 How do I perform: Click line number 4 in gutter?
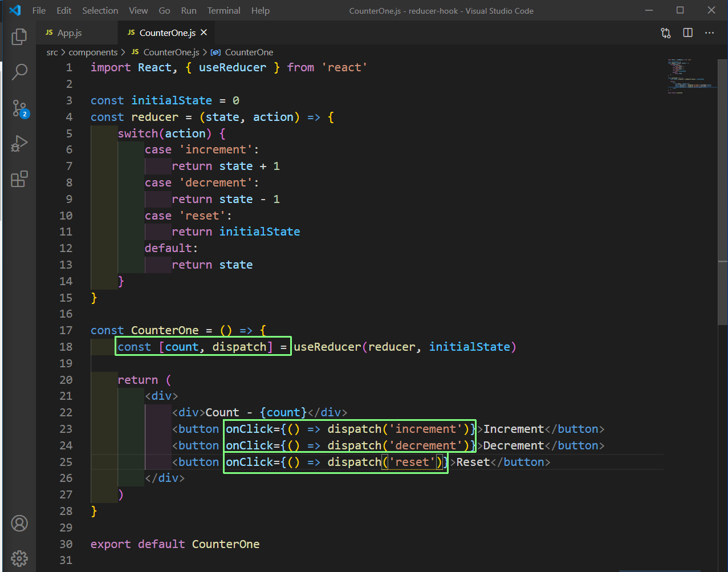tap(69, 117)
